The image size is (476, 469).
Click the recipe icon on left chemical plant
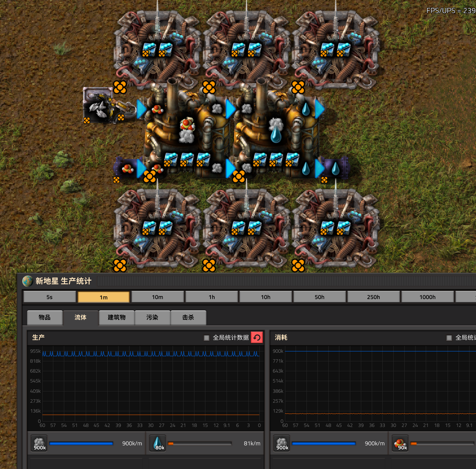pyautogui.click(x=187, y=130)
